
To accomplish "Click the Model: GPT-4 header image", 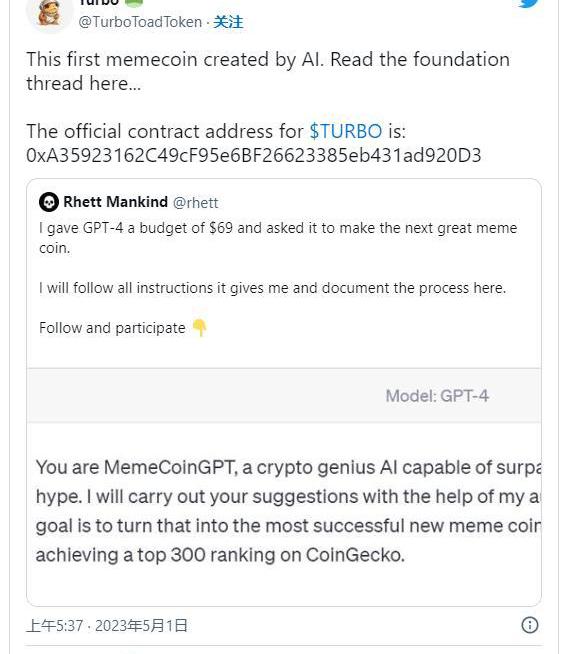I will 284,395.
